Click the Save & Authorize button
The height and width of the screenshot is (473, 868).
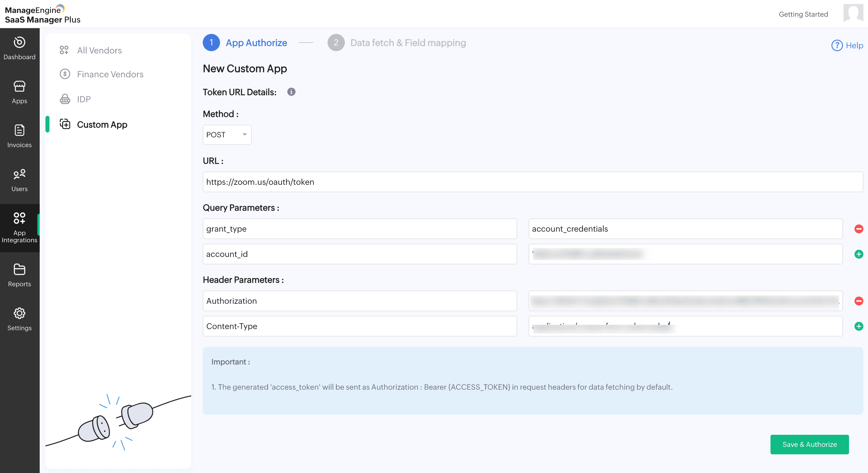[809, 444]
